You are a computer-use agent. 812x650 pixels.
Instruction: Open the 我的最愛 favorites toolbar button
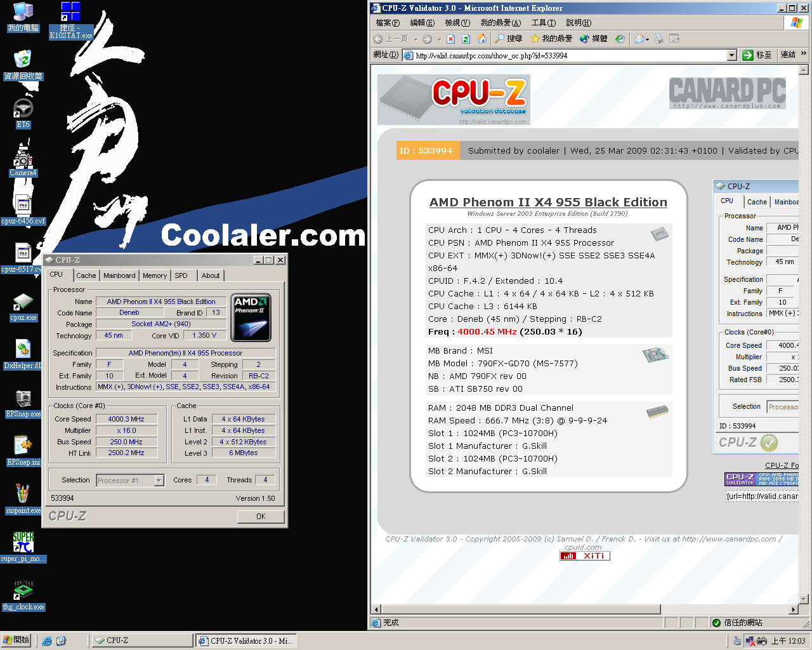tap(551, 39)
